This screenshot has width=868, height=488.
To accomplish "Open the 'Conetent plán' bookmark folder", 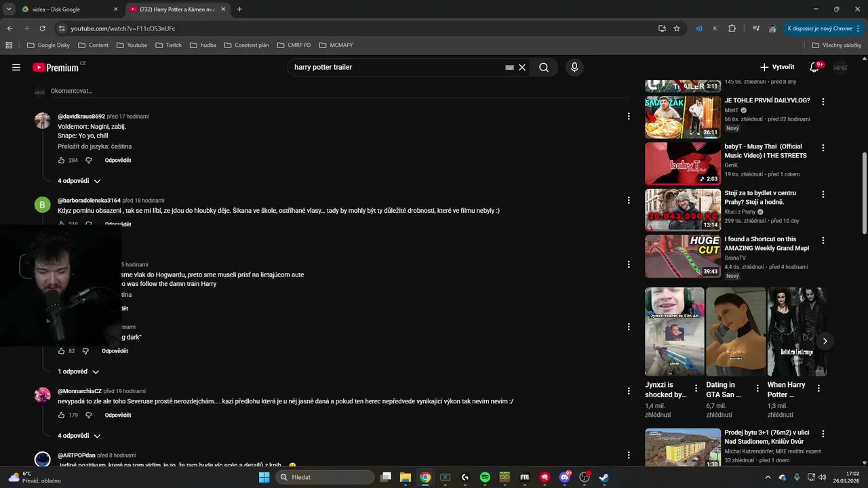I will (x=246, y=45).
